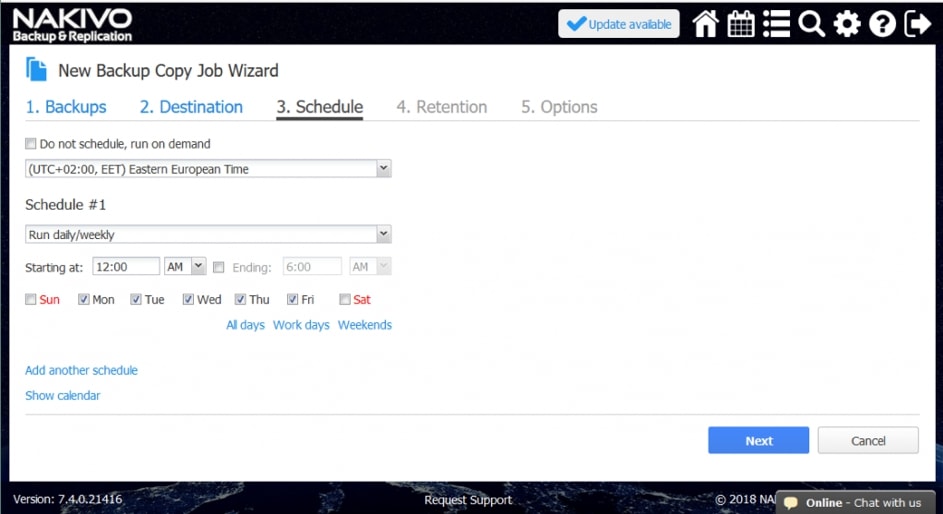Enable the Ending time checkbox
This screenshot has width=943, height=514.
[219, 267]
